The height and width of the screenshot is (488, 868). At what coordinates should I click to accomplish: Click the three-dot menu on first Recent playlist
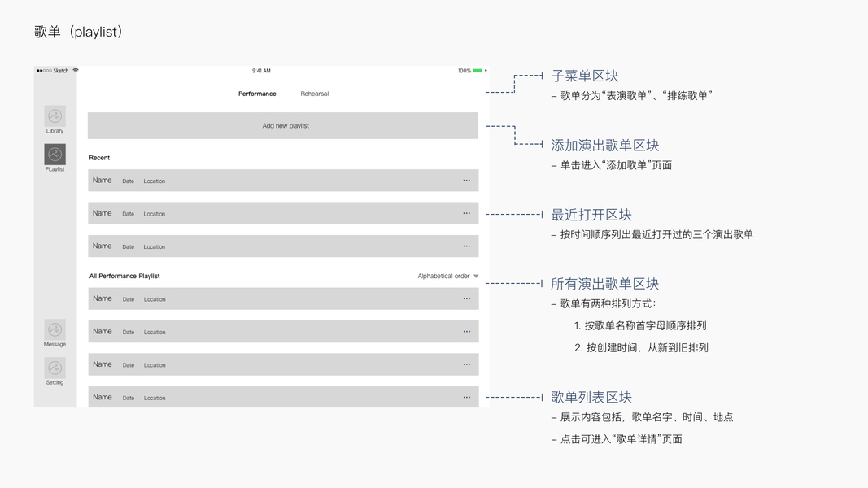pyautogui.click(x=467, y=181)
